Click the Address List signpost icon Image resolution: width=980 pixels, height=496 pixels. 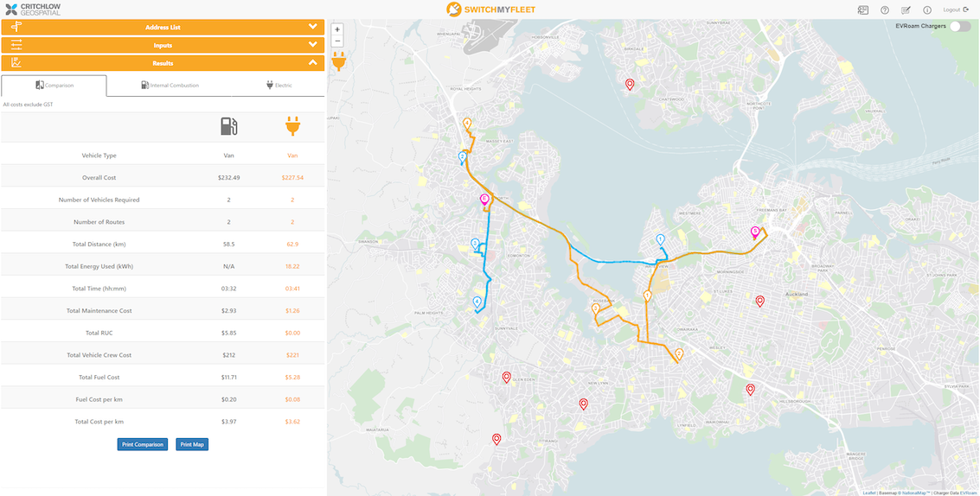(17, 27)
